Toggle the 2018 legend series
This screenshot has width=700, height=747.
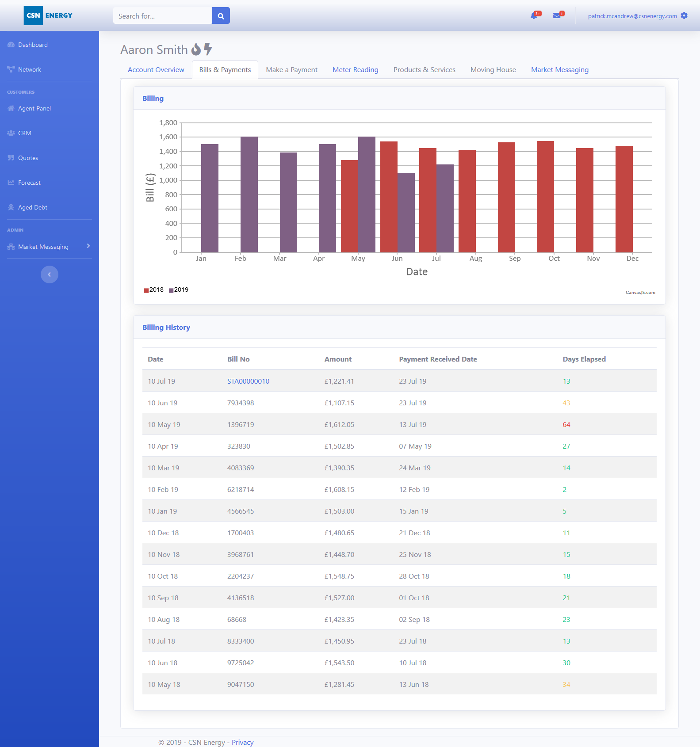point(153,290)
